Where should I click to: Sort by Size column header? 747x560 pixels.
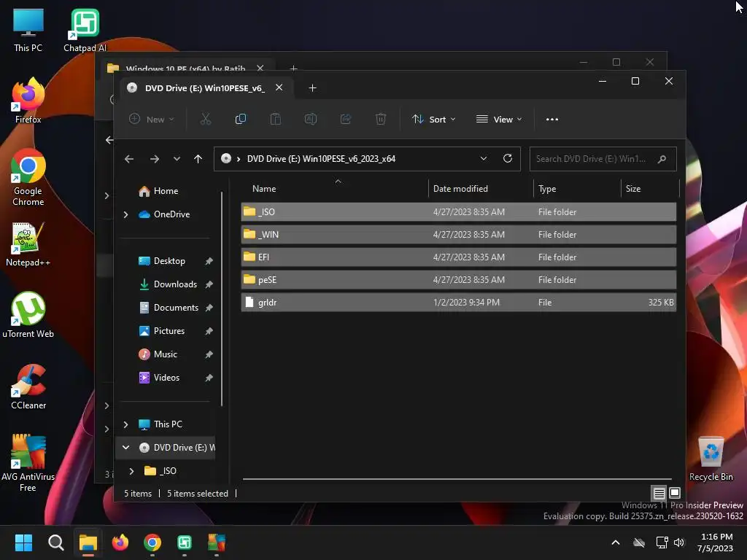(632, 189)
